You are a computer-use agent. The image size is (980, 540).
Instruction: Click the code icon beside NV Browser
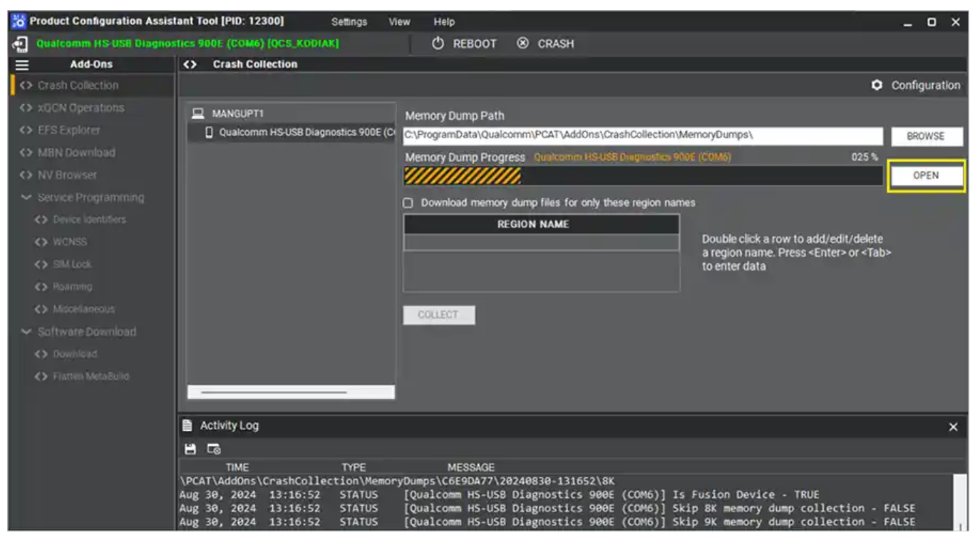pyautogui.click(x=26, y=175)
